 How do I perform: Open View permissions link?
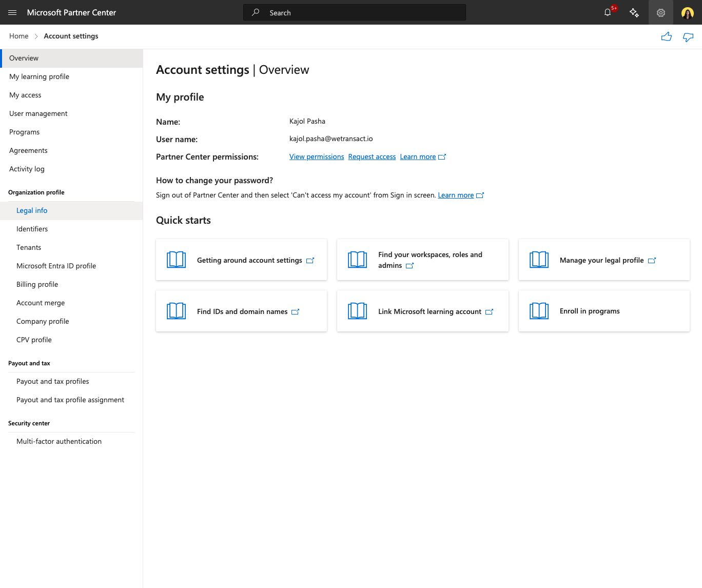(x=317, y=157)
